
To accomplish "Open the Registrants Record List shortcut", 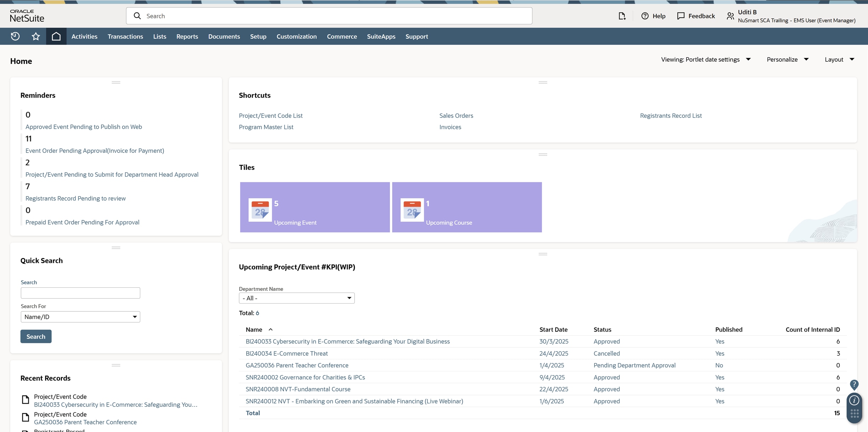I will pos(671,116).
